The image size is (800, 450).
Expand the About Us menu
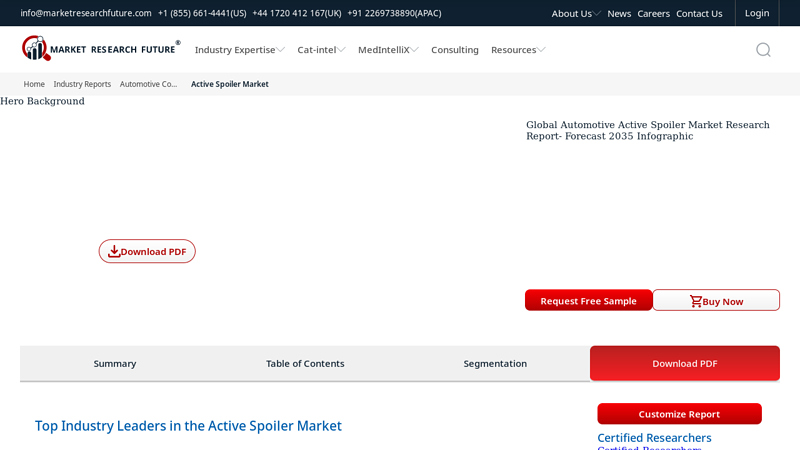click(576, 13)
